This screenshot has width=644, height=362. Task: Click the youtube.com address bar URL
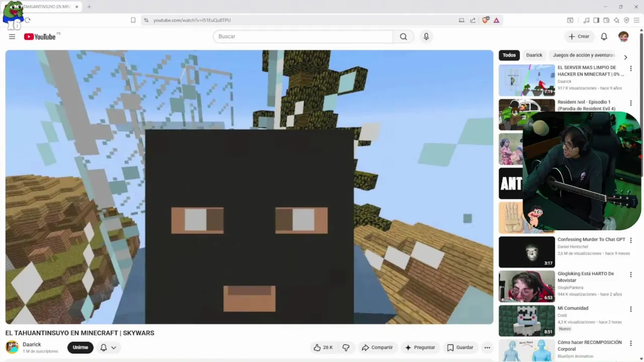tap(192, 20)
